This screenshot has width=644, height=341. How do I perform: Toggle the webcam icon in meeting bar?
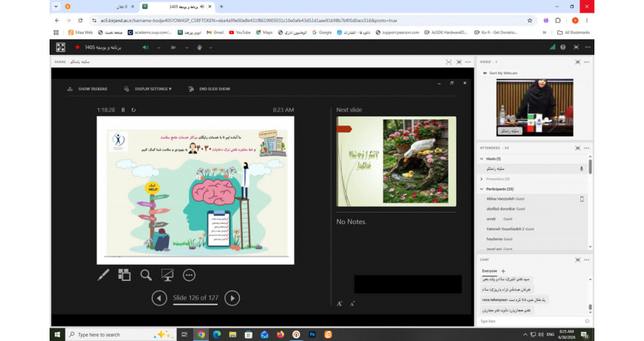tap(173, 47)
